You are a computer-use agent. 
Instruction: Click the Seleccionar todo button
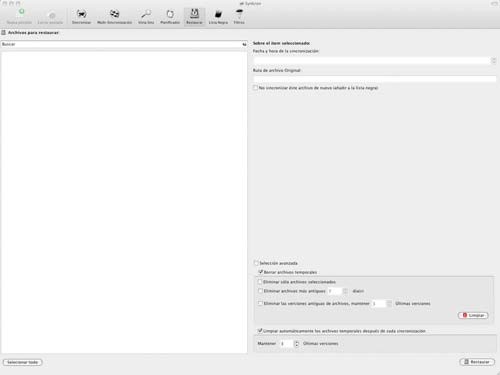tap(23, 362)
